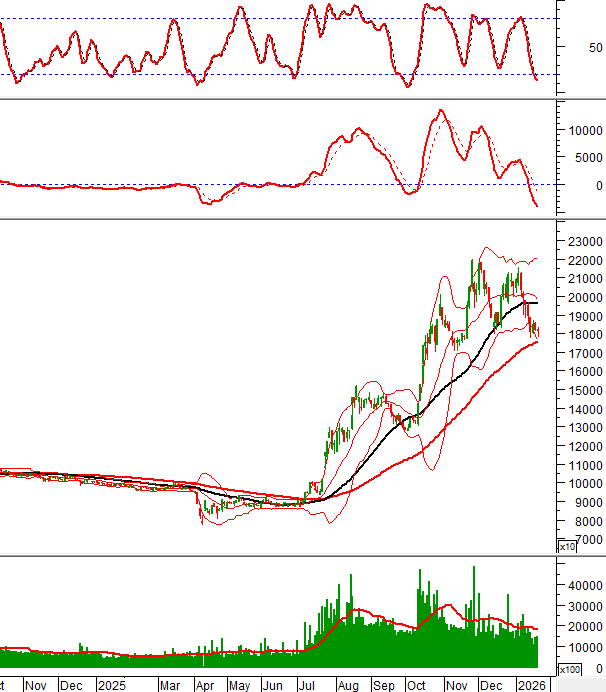The width and height of the screenshot is (606, 692).
Task: Click the Sep month label on time axis
Action: tap(384, 685)
